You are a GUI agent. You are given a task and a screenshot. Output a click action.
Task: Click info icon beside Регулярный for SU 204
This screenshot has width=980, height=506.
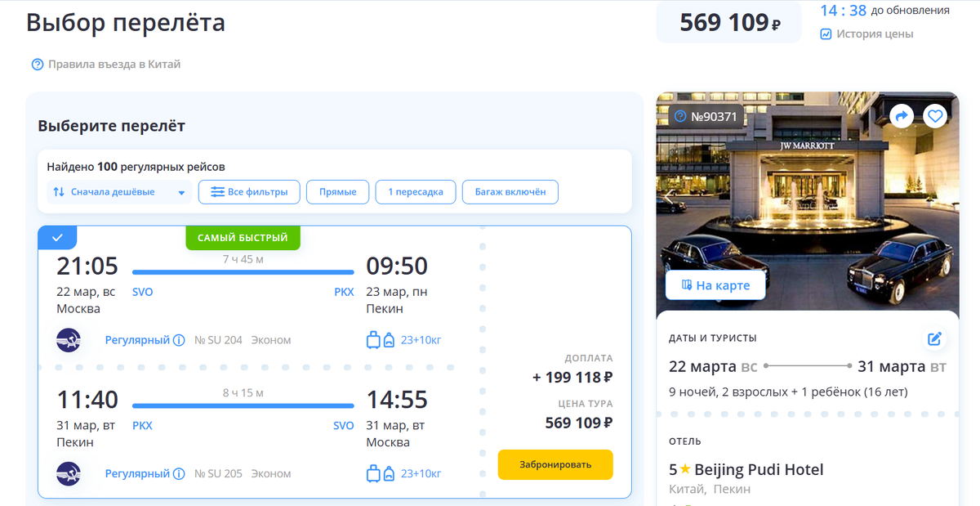[179, 340]
